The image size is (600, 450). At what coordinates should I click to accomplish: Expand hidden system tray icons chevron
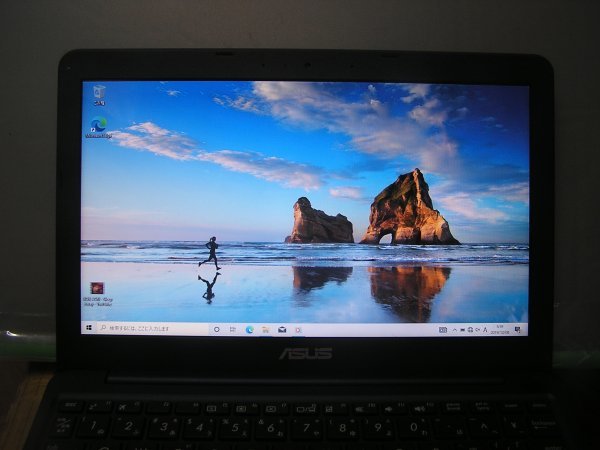tap(455, 330)
